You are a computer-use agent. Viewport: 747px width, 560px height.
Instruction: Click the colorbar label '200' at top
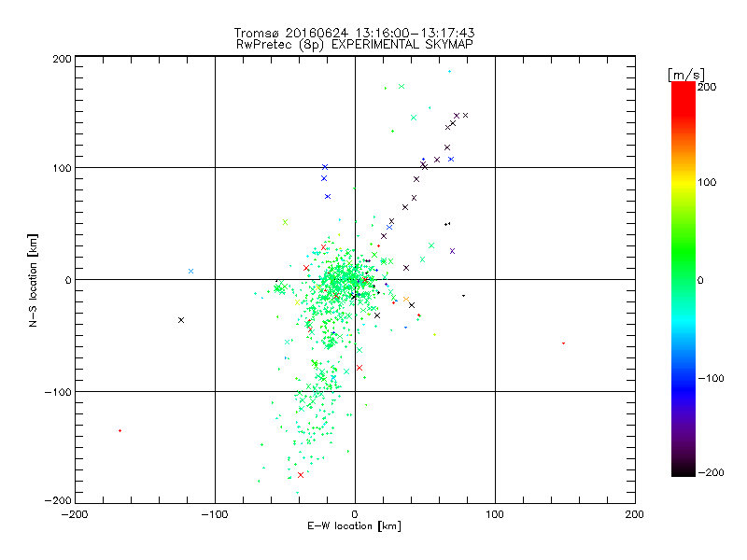[707, 87]
